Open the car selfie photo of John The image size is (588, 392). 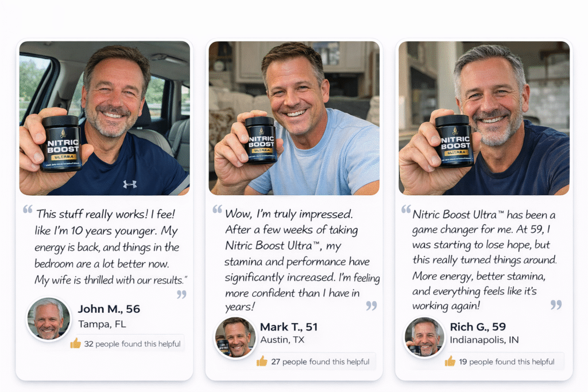(105, 118)
